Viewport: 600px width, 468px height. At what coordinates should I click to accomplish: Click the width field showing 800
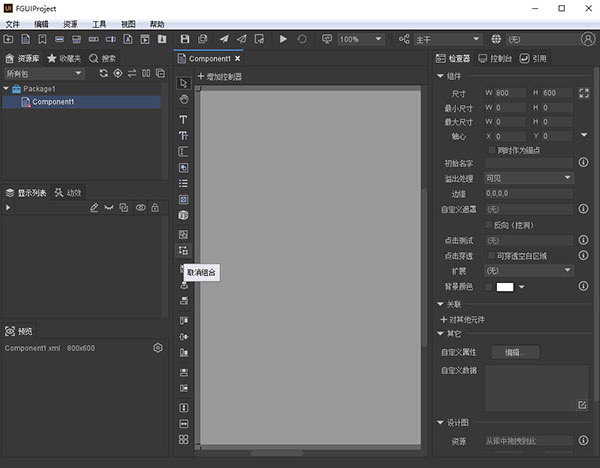point(510,93)
